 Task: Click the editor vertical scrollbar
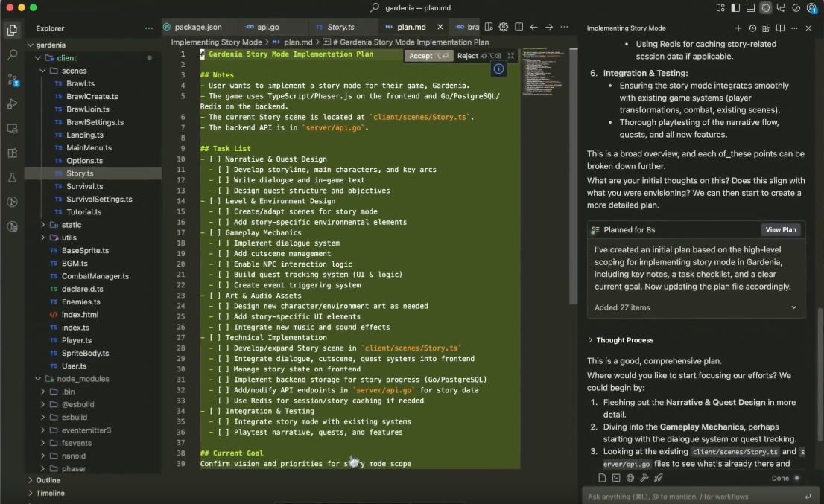(574, 176)
